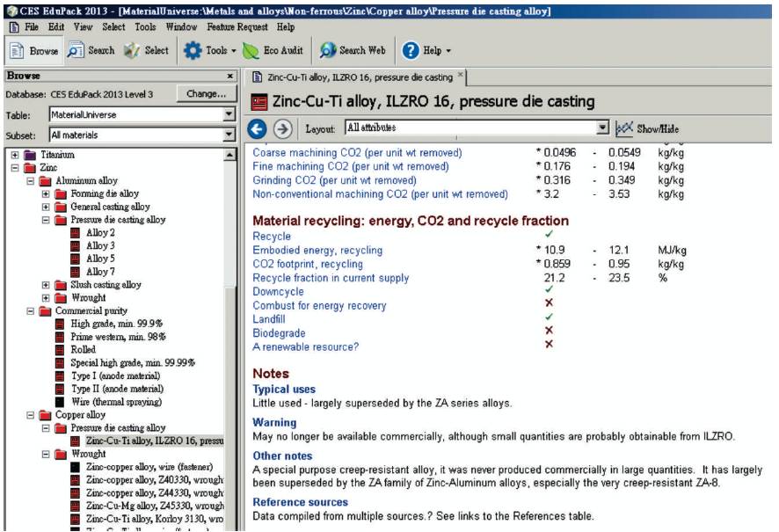Select Zinc-Cu-Ti alloy, ILZRO 16 tree record
The height and width of the screenshot is (532, 779).
point(155,441)
